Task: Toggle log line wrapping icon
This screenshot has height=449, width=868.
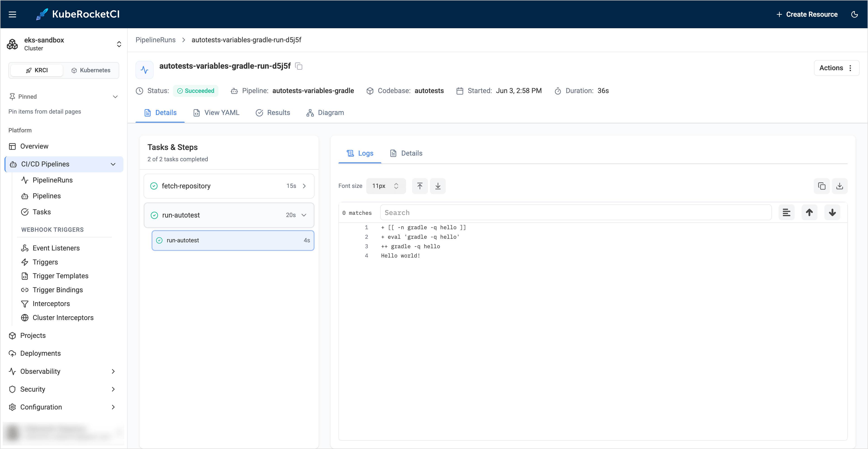Action: point(786,212)
